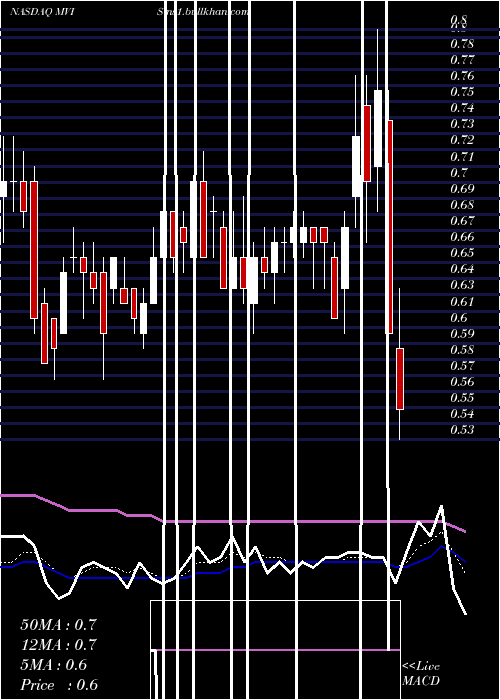This screenshot has width=500, height=700.
Task: Click the <<Live MACD label
Action: point(421,673)
